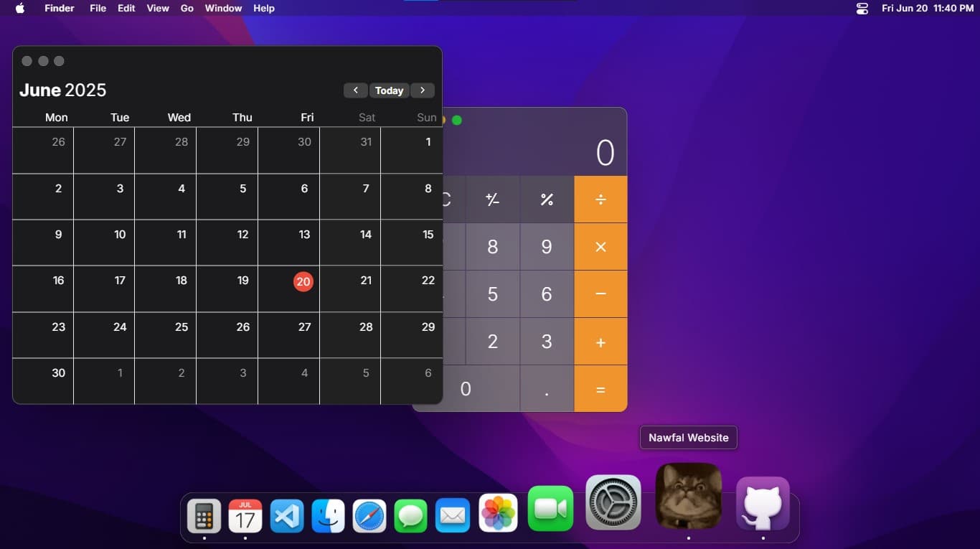Viewport: 980px width, 549px height.
Task: Toggle the number sign with the plus/minus key
Action: (x=493, y=200)
